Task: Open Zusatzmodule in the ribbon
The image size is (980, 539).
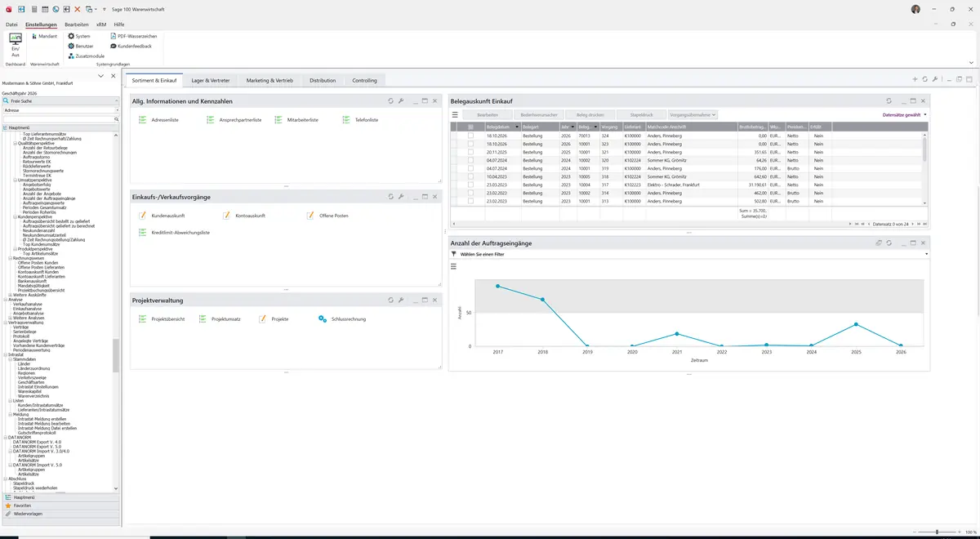Action: point(85,56)
